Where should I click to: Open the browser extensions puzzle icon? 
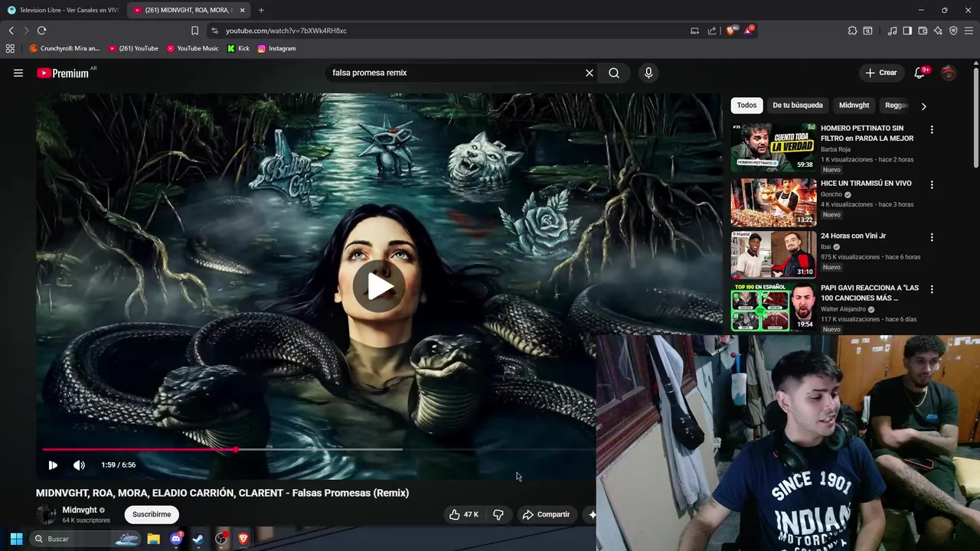[852, 31]
